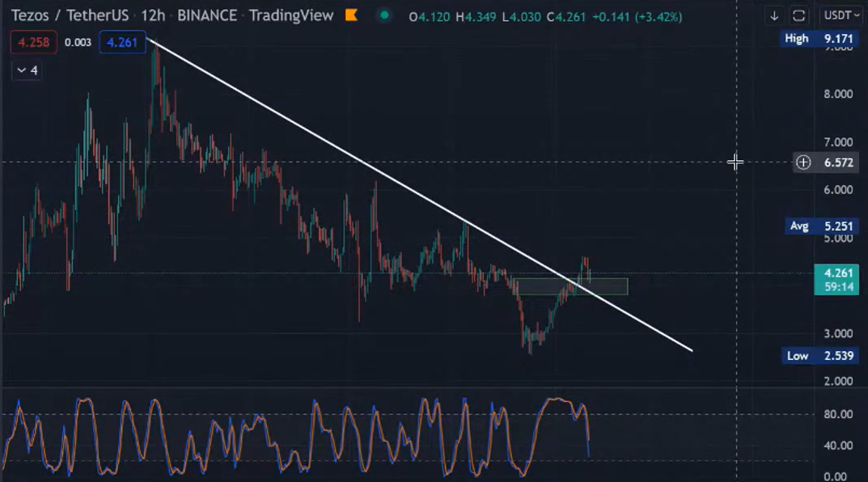Click the 12h interval label in title
Viewport: 868px width, 482px height.
(x=152, y=15)
